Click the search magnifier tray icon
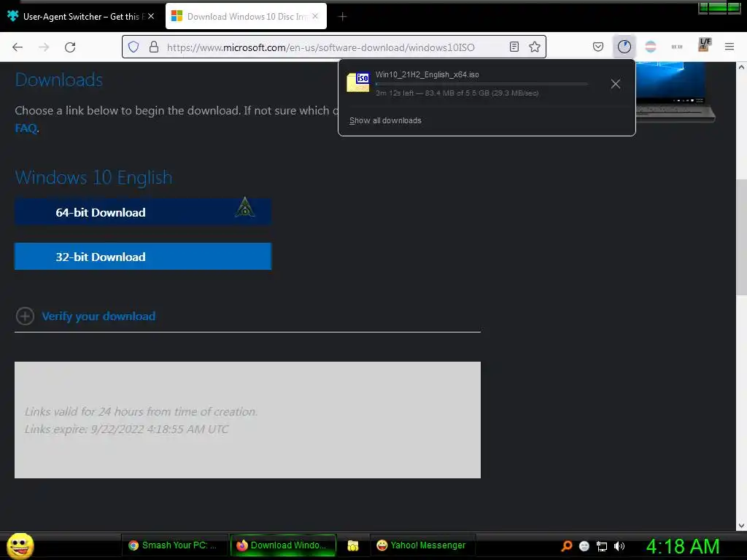The width and height of the screenshot is (747, 560). click(x=566, y=545)
